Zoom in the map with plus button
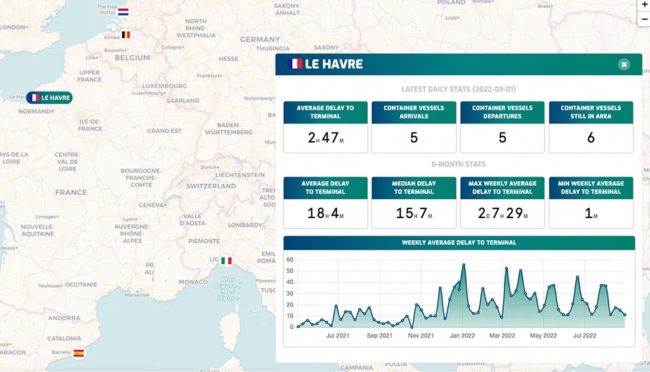This screenshot has width=650, height=372. [x=644, y=5]
